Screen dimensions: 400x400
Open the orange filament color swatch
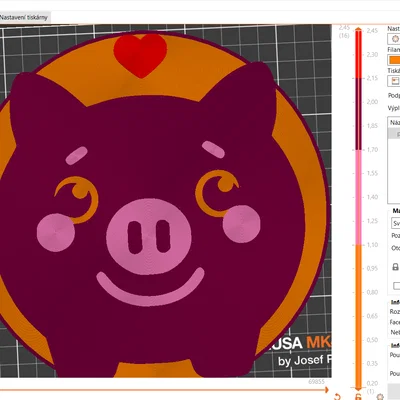click(394, 60)
